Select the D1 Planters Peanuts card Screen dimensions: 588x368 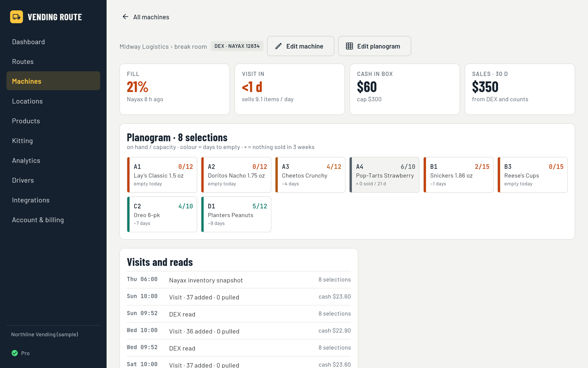(236, 214)
